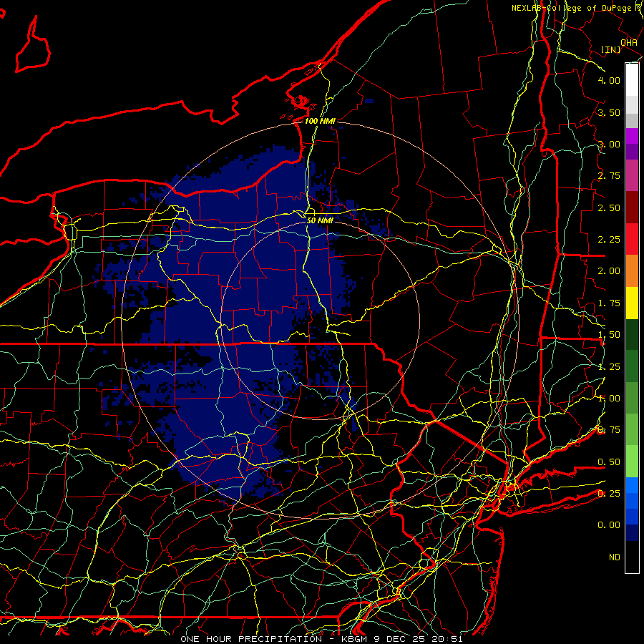This screenshot has height=644, width=644.
Task: Click the lime green 0.50 color swatch
Action: click(x=632, y=462)
